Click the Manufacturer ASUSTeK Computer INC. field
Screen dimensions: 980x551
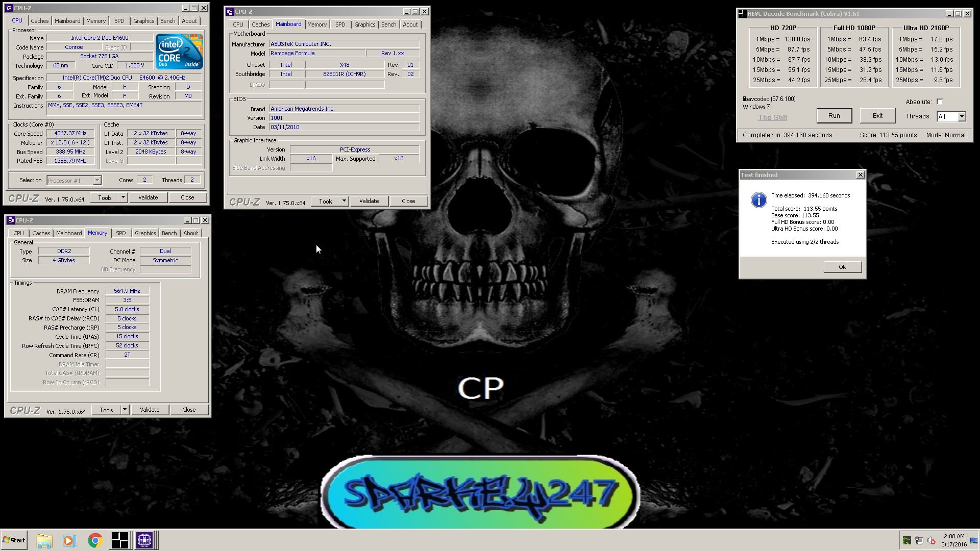coord(345,44)
